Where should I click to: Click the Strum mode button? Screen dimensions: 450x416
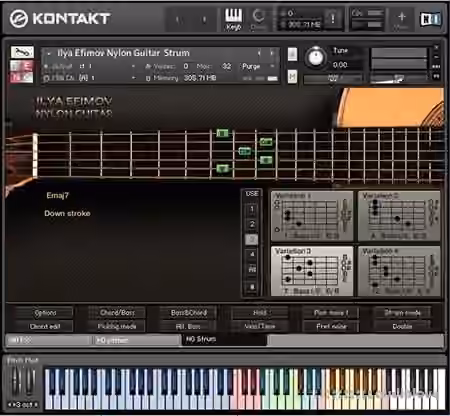pyautogui.click(x=402, y=313)
